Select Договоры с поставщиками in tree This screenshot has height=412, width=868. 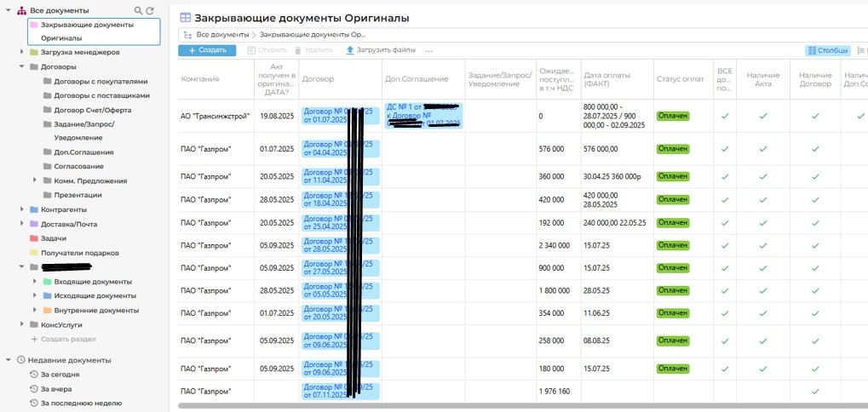point(102,95)
